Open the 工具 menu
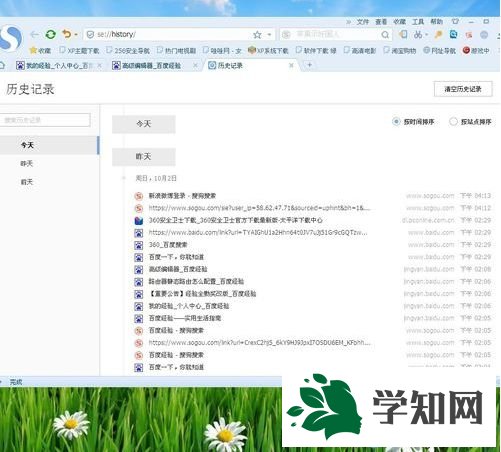The image size is (501, 452). click(418, 22)
